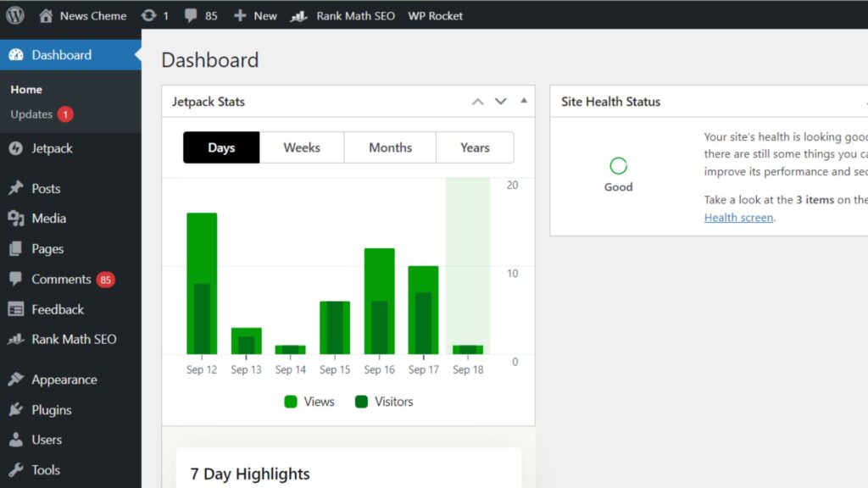Viewport: 868px width, 488px height.
Task: Open the Users menu
Action: [47, 440]
